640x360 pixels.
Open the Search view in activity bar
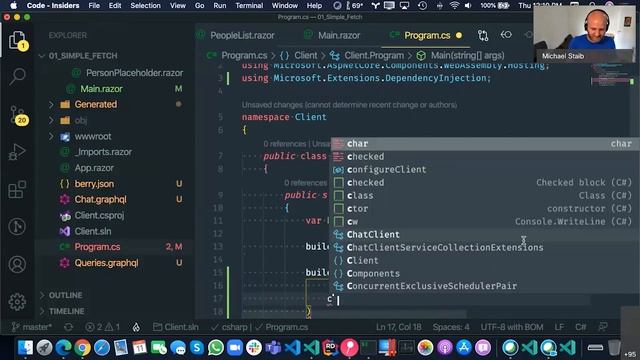coord(17,76)
